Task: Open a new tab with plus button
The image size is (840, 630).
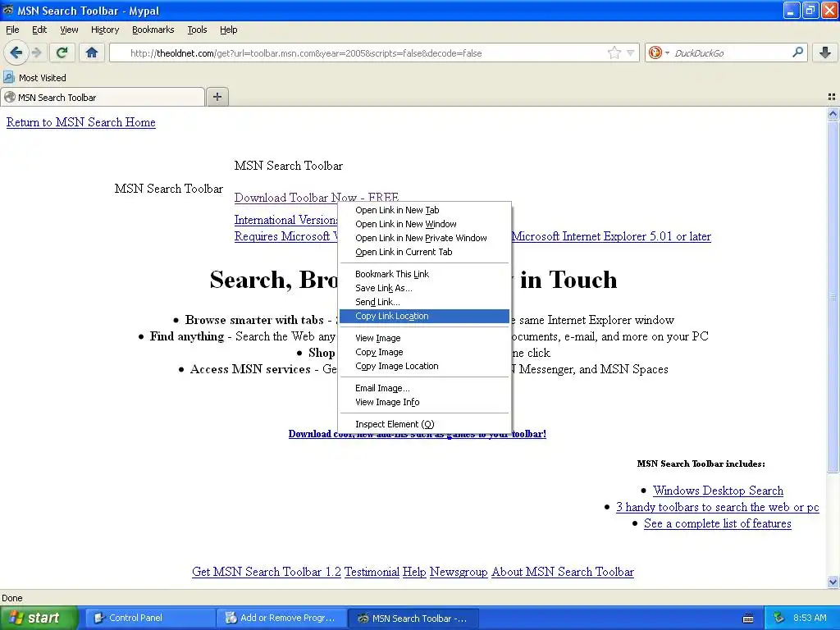Action: (217, 97)
